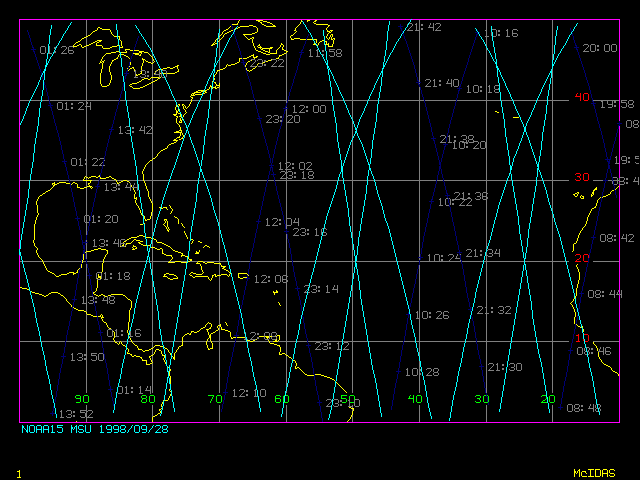The width and height of the screenshot is (640, 480).
Task: Pick the 10:28 time label
Action: coord(422,372)
